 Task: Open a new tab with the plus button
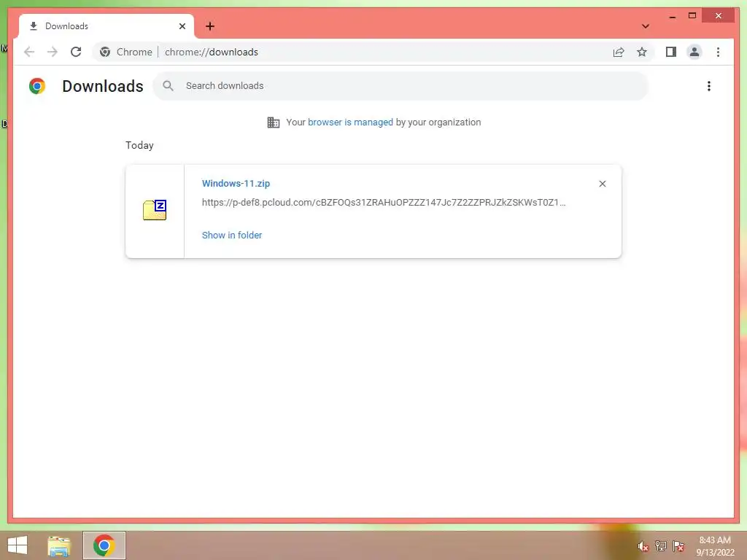(x=210, y=26)
